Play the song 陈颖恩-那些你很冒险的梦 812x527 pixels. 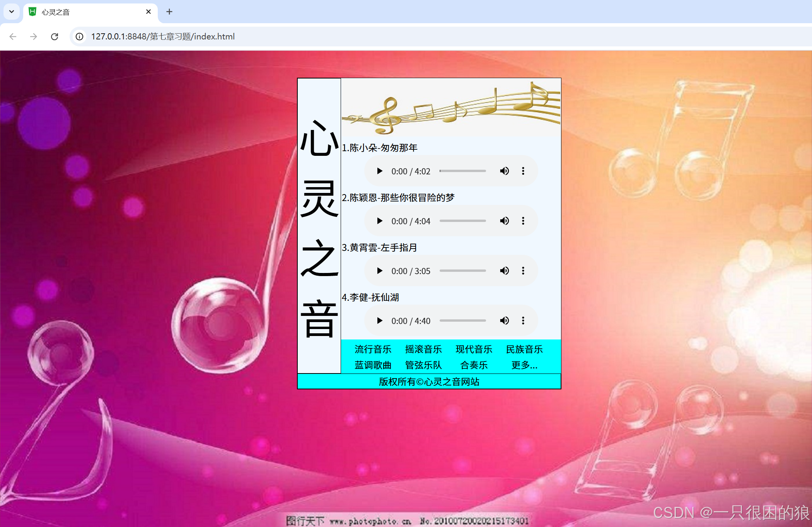click(x=379, y=221)
